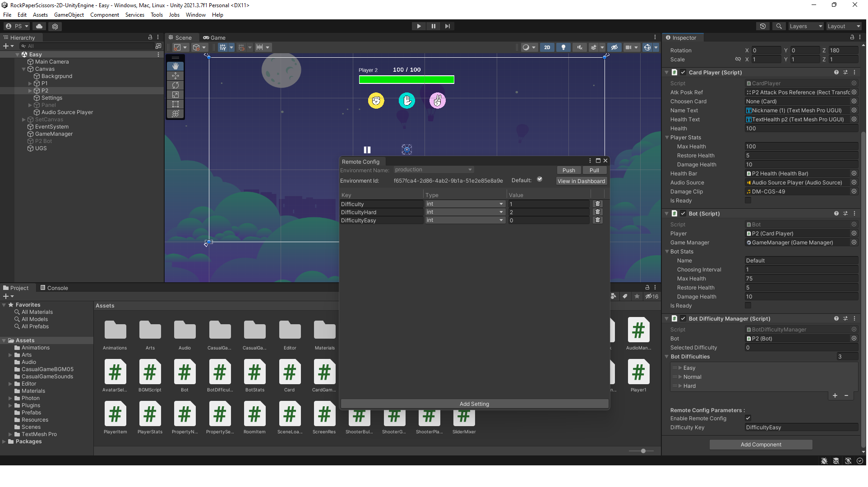
Task: Click View in Dashboard
Action: pos(581,181)
